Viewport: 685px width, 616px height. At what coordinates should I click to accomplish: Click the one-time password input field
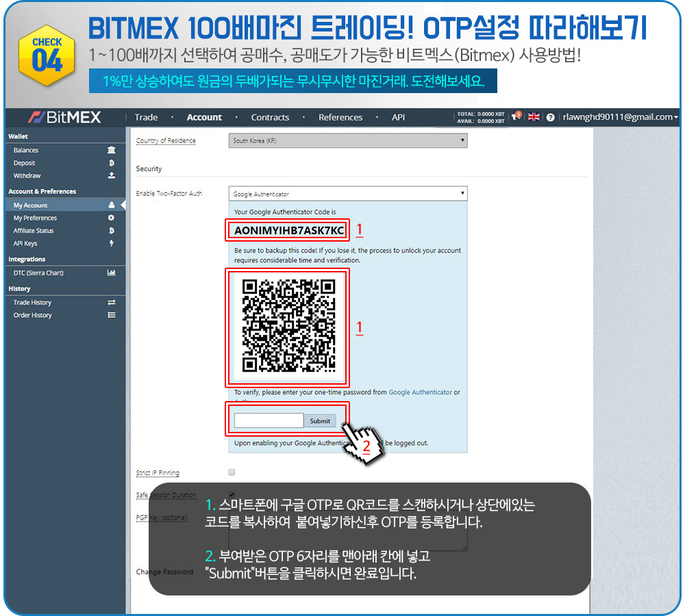[269, 420]
